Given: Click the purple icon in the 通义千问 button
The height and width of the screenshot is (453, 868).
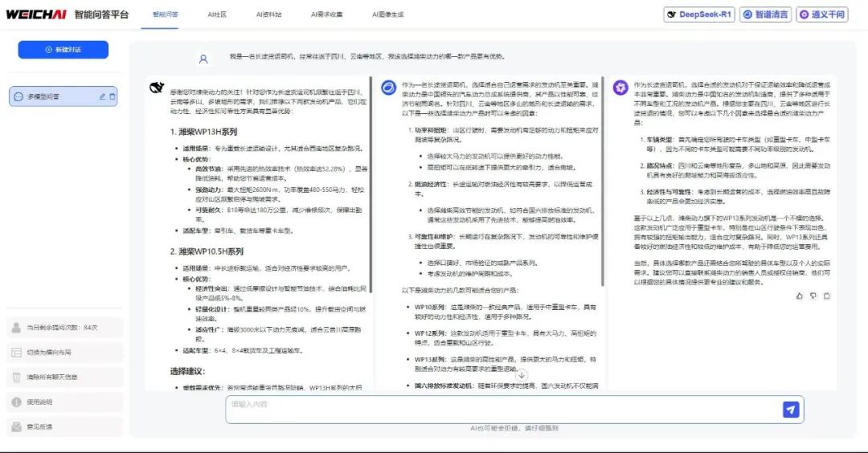Looking at the screenshot, I should coord(805,14).
